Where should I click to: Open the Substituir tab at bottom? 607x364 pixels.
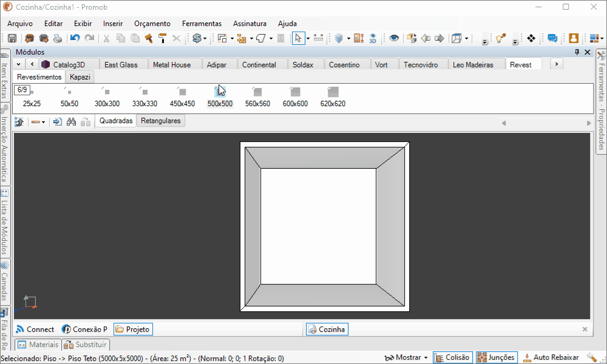click(x=85, y=344)
